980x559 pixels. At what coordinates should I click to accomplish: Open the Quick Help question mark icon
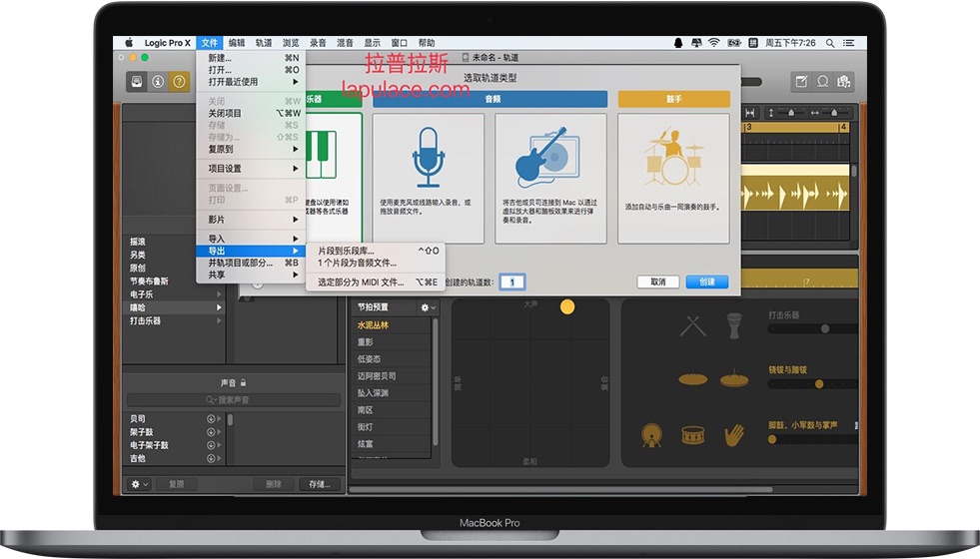179,82
